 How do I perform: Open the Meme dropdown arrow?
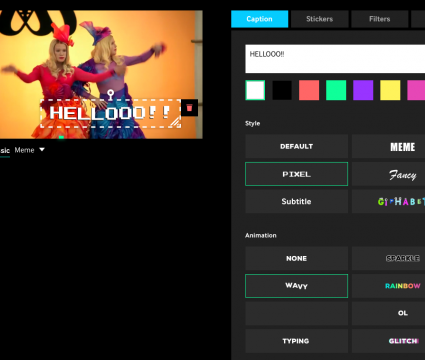pyautogui.click(x=42, y=150)
